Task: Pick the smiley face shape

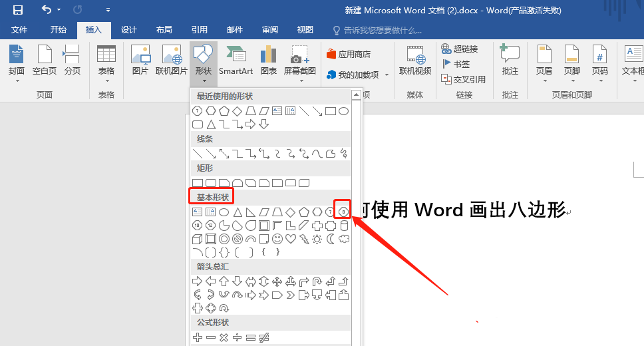Action: tap(277, 239)
